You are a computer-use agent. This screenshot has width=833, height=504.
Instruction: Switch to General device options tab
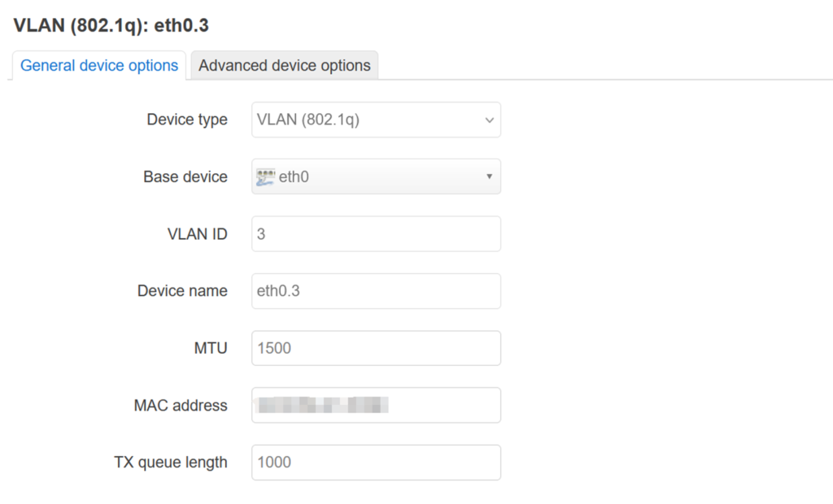pos(99,66)
